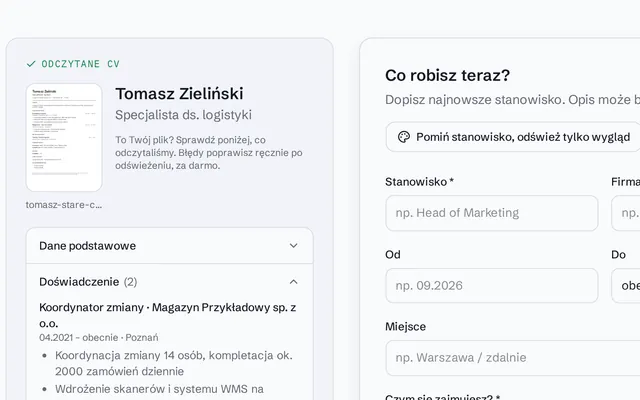
Task: Click the To Twój plik? helper paragraph
Action: [209, 153]
